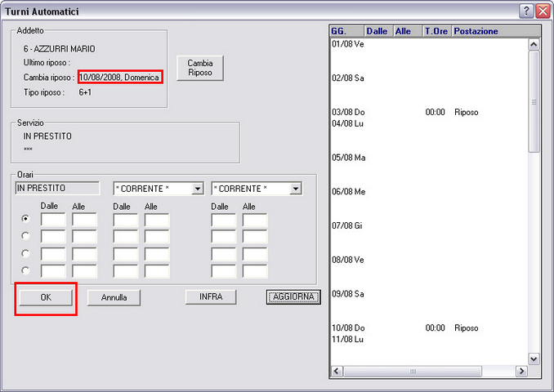Click first-row Alle field under middle CORRENTE
The width and height of the screenshot is (554, 392).
157,220
